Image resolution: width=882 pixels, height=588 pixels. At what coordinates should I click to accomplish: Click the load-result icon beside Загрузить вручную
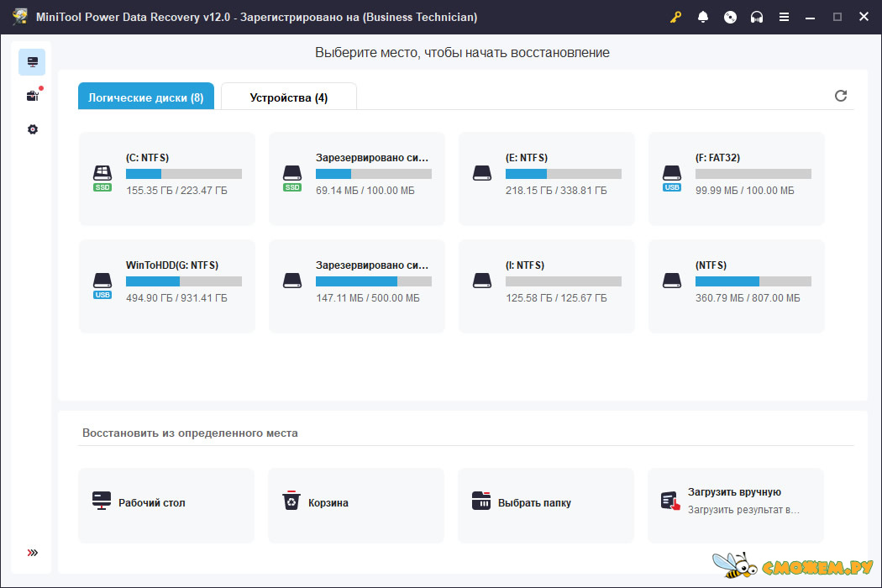pyautogui.click(x=670, y=501)
